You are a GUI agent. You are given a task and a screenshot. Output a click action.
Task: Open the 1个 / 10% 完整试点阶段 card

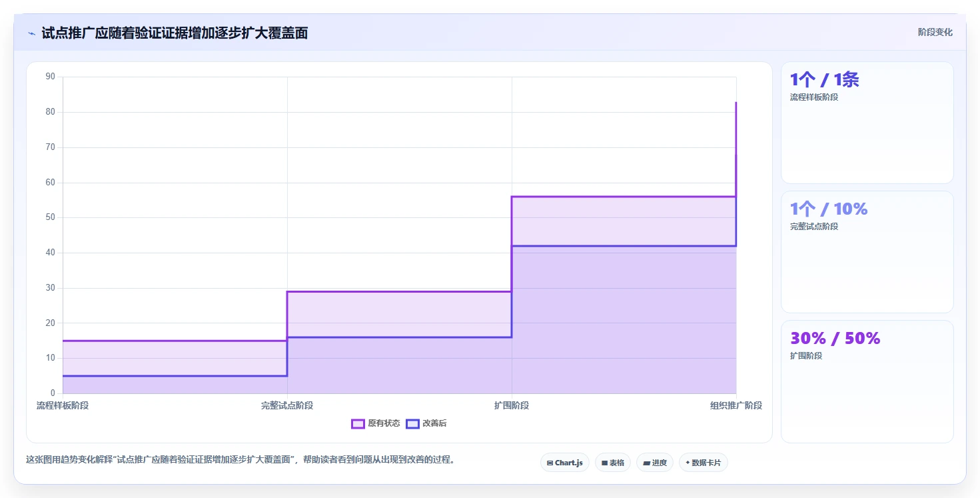pyautogui.click(x=867, y=252)
